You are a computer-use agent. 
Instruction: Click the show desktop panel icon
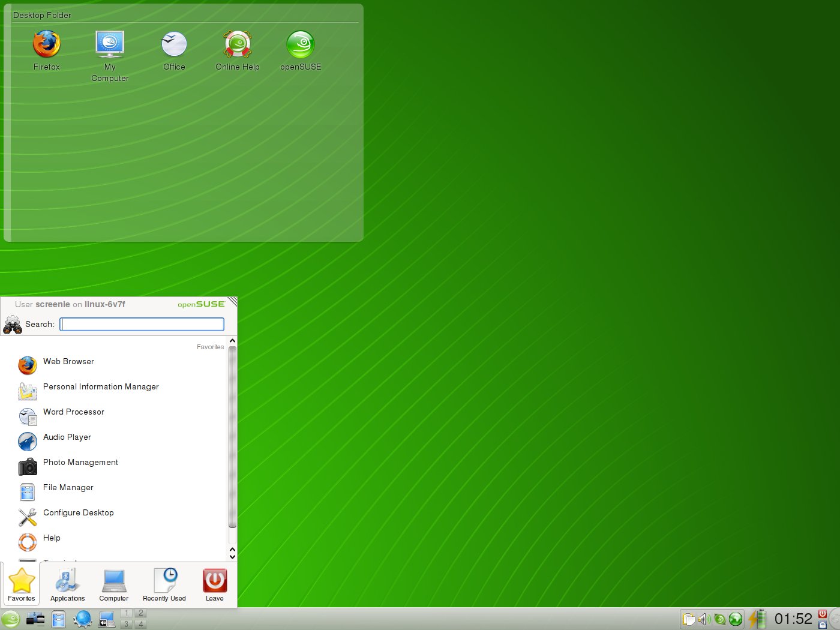tap(35, 619)
